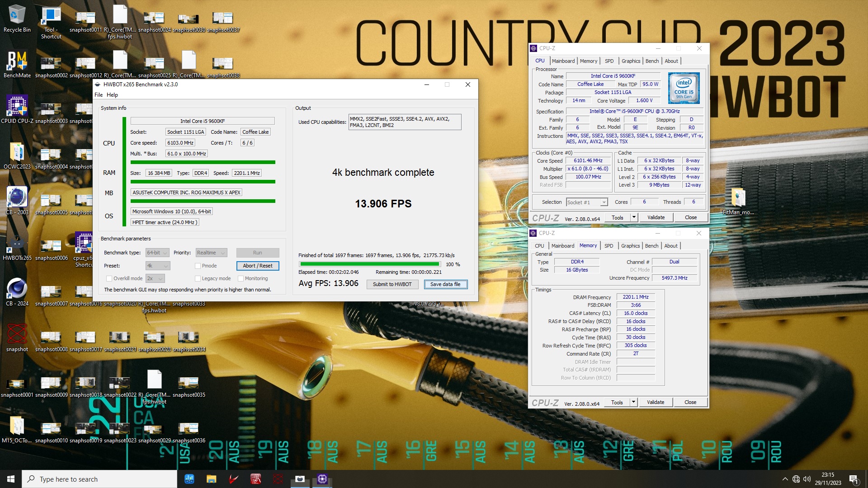The height and width of the screenshot is (488, 868).
Task: Select the snaphsot0033 desktop file
Action: [189, 303]
